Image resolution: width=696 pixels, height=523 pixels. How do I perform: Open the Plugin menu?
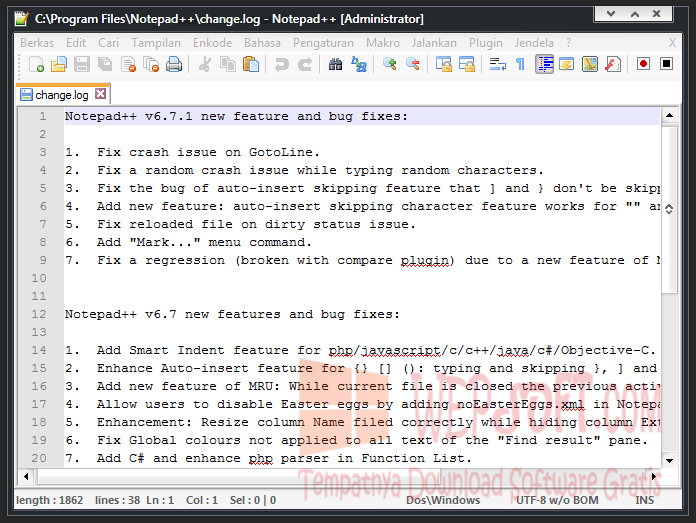click(486, 43)
